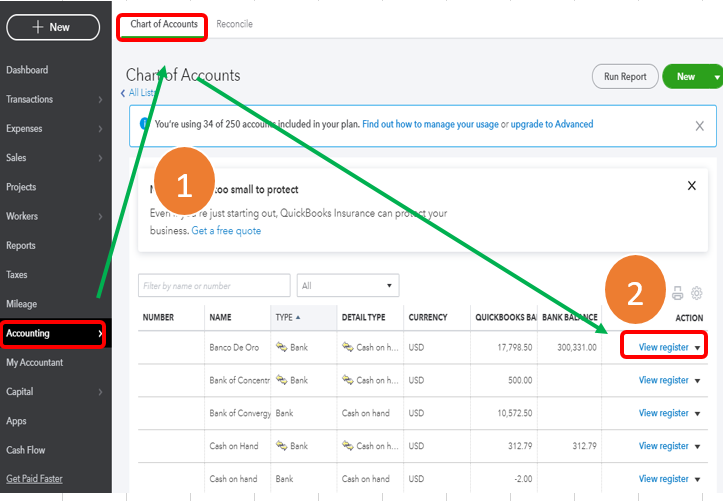The width and height of the screenshot is (723, 501).
Task: Open the All type filter dropdown
Action: 348,286
